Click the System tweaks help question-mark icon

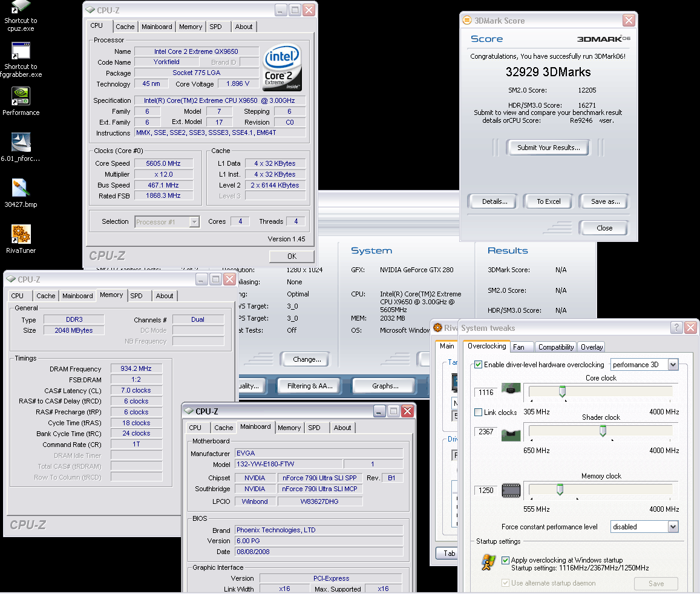pyautogui.click(x=676, y=328)
